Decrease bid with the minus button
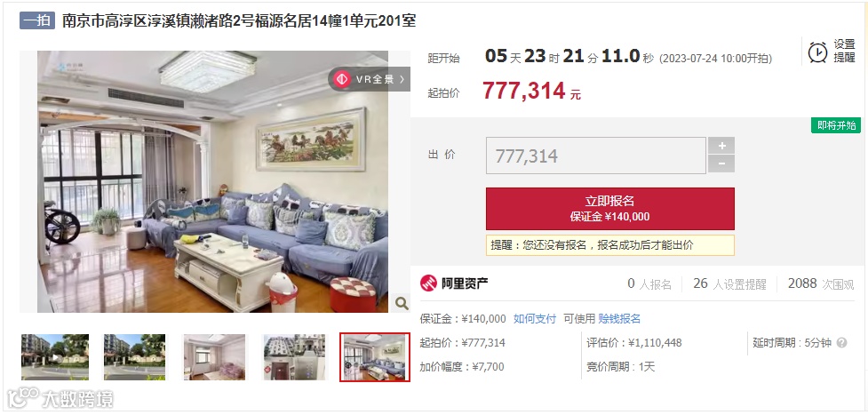This screenshot has height=415, width=868. coord(721,164)
